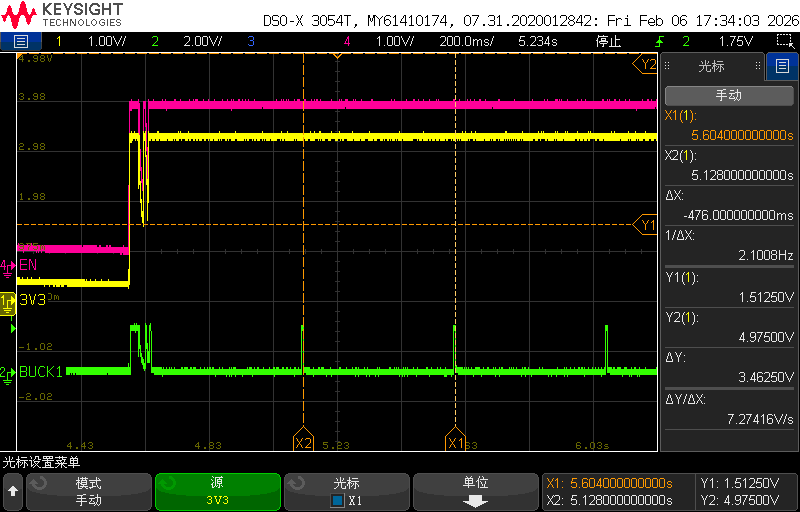Open the main menu icon at top left
The height and width of the screenshot is (512, 800).
click(20, 41)
